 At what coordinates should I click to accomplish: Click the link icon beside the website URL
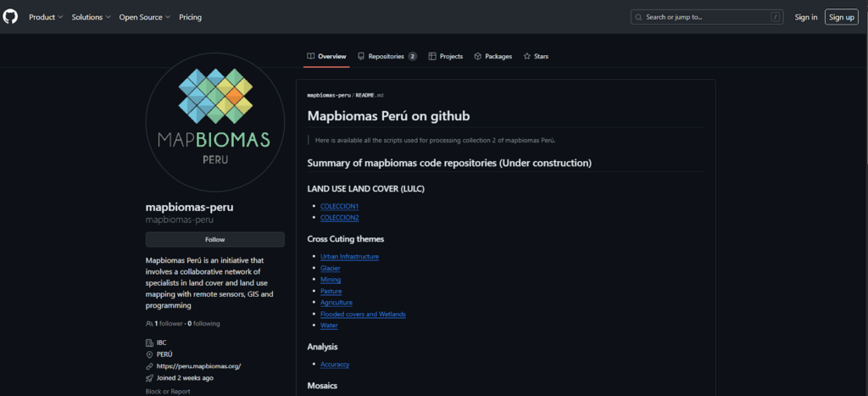[149, 366]
